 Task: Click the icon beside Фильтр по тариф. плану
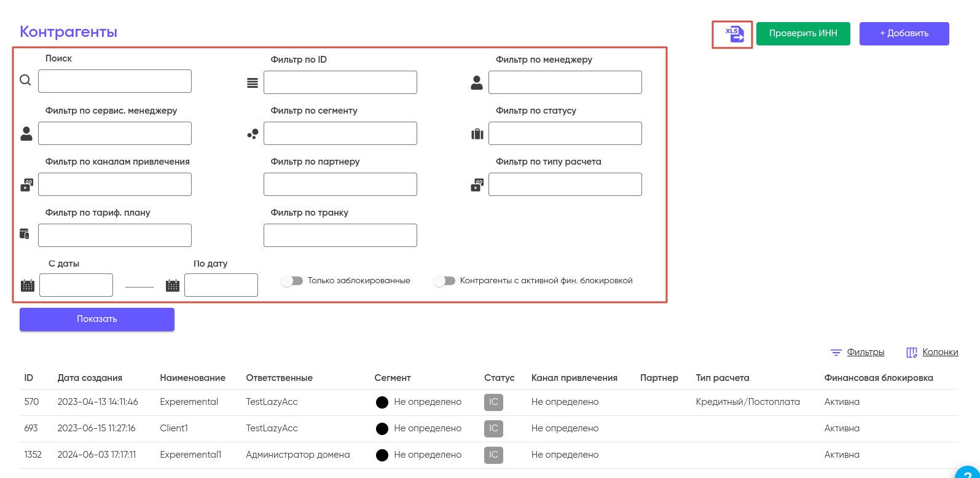pyautogui.click(x=25, y=233)
